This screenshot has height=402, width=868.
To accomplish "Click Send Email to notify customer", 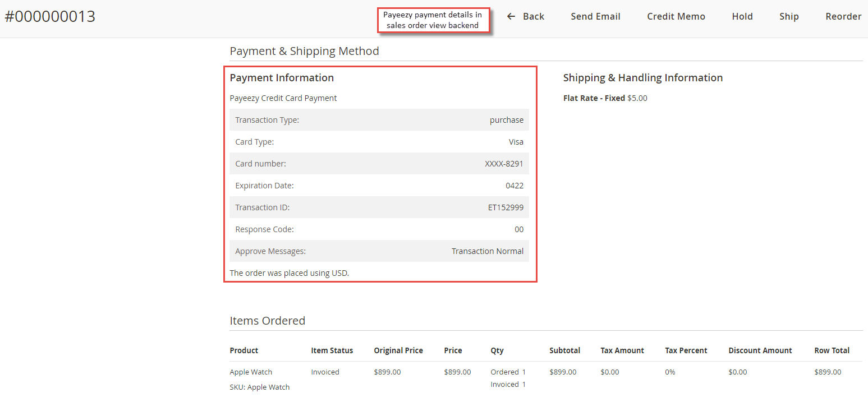I will (595, 16).
